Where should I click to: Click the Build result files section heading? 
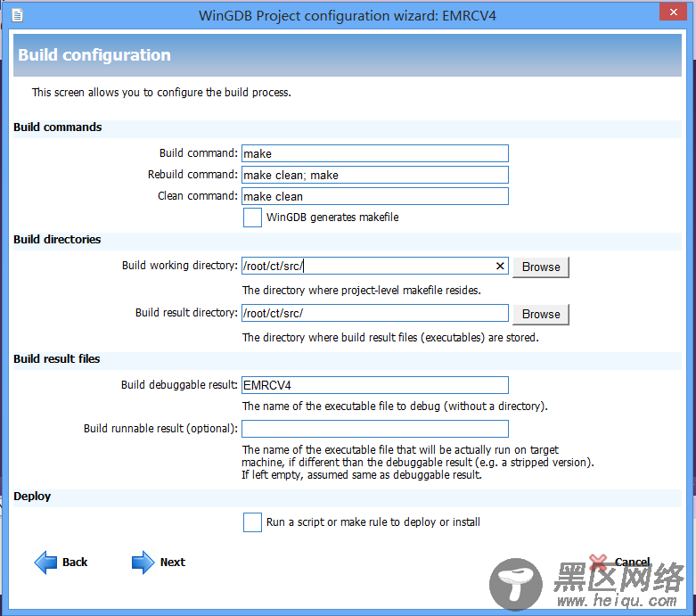(x=57, y=359)
